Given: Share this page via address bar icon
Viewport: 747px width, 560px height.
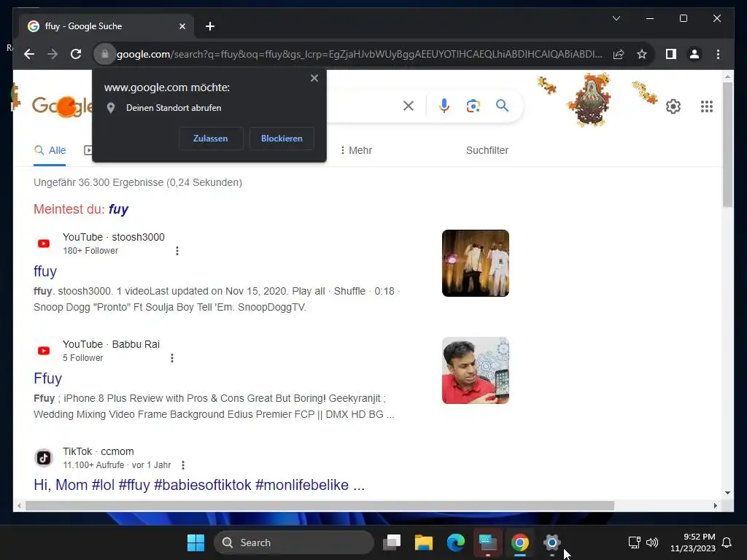Looking at the screenshot, I should (x=619, y=54).
